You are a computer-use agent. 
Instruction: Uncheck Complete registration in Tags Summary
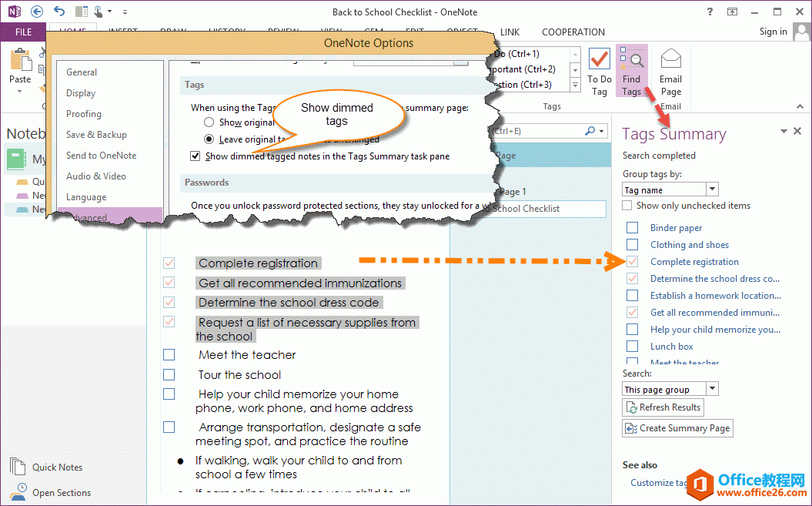(633, 261)
